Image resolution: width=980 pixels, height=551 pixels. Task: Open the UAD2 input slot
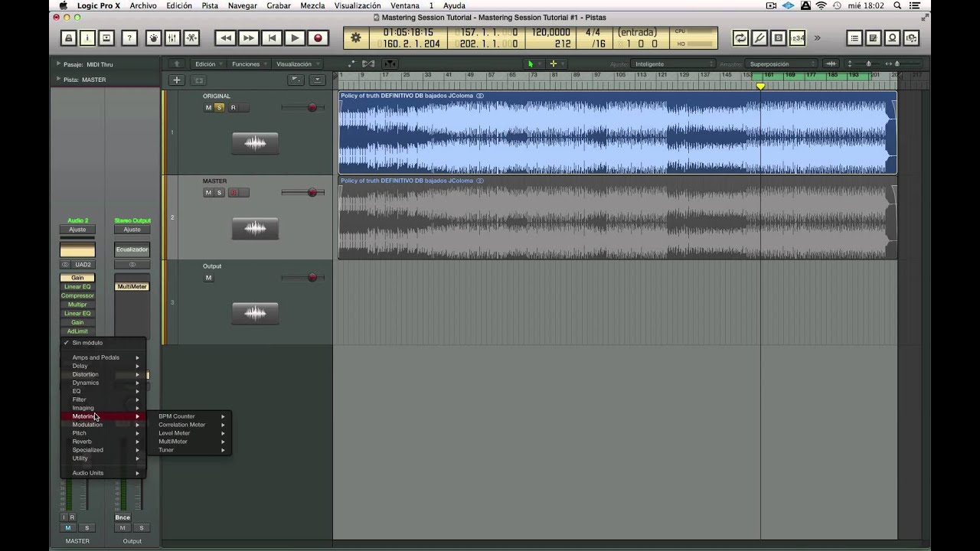pyautogui.click(x=83, y=265)
